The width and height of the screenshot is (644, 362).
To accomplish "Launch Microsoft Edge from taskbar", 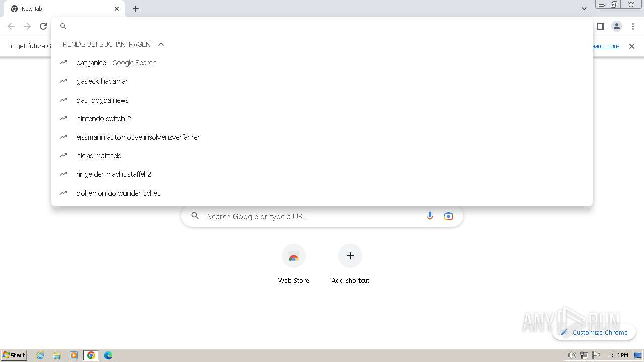I will pyautogui.click(x=108, y=355).
